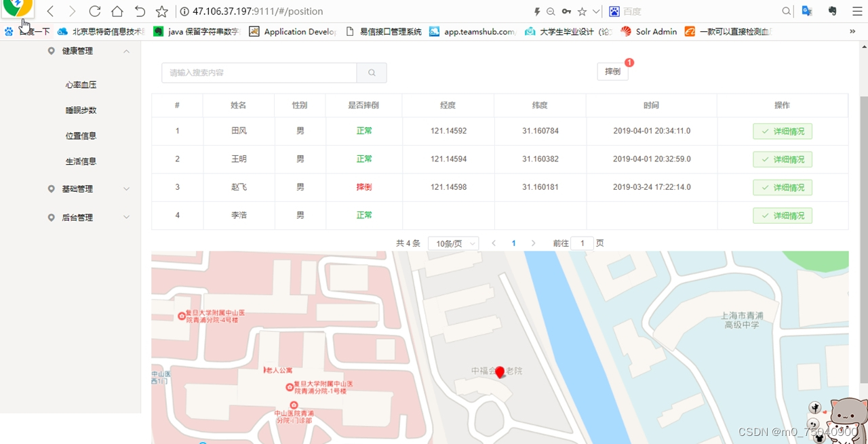Select page number 1 in pagination
This screenshot has height=444, width=868.
tap(514, 243)
